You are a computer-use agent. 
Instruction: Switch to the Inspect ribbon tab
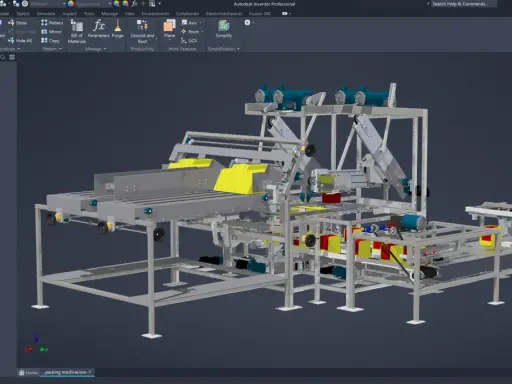pyautogui.click(x=70, y=14)
